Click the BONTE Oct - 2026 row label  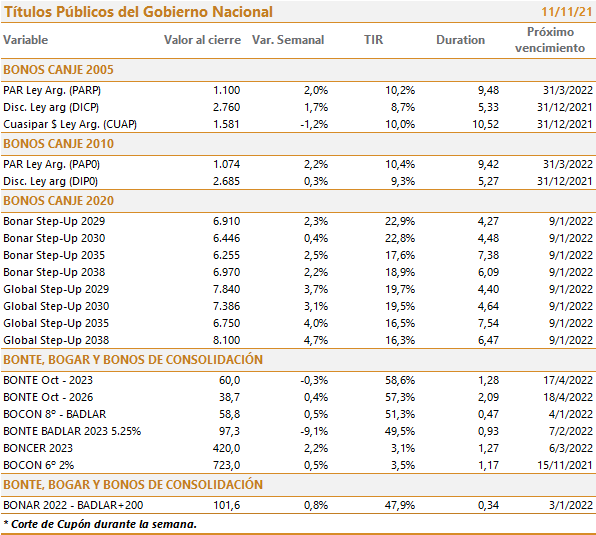[x=48, y=397]
